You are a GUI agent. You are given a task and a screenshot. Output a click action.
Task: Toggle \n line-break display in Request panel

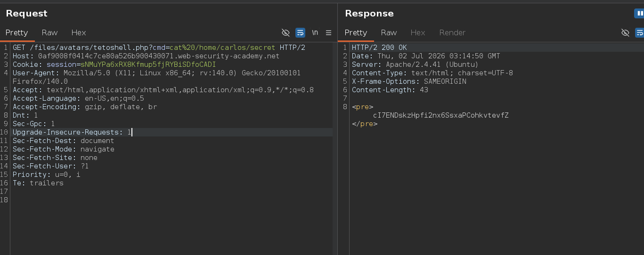click(x=315, y=32)
